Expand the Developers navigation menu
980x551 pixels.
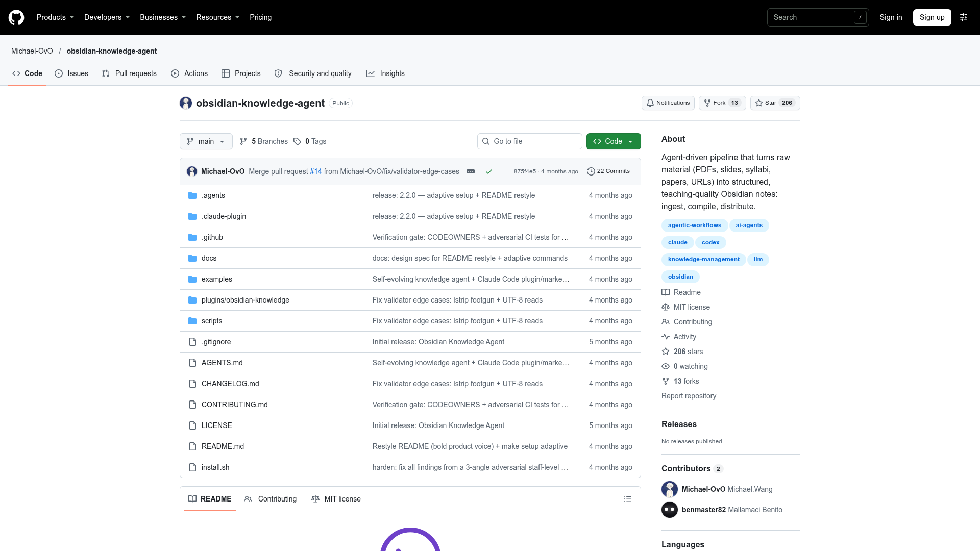[107, 17]
